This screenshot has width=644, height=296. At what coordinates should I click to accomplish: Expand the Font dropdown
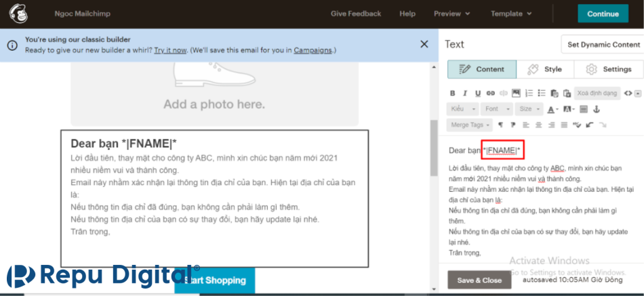click(x=496, y=109)
